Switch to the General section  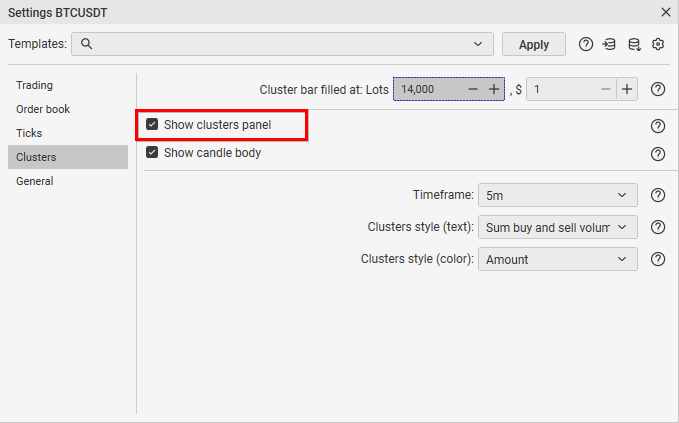click(x=68, y=181)
